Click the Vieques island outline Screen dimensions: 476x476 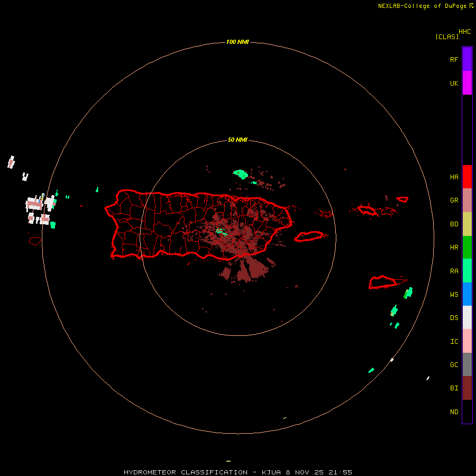[309, 236]
